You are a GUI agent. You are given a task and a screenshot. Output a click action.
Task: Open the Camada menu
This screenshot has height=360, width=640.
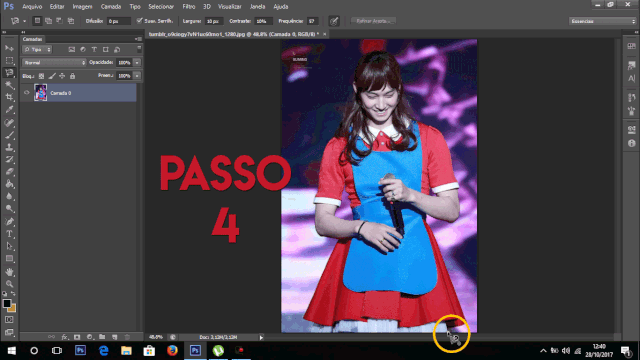[x=111, y=7]
